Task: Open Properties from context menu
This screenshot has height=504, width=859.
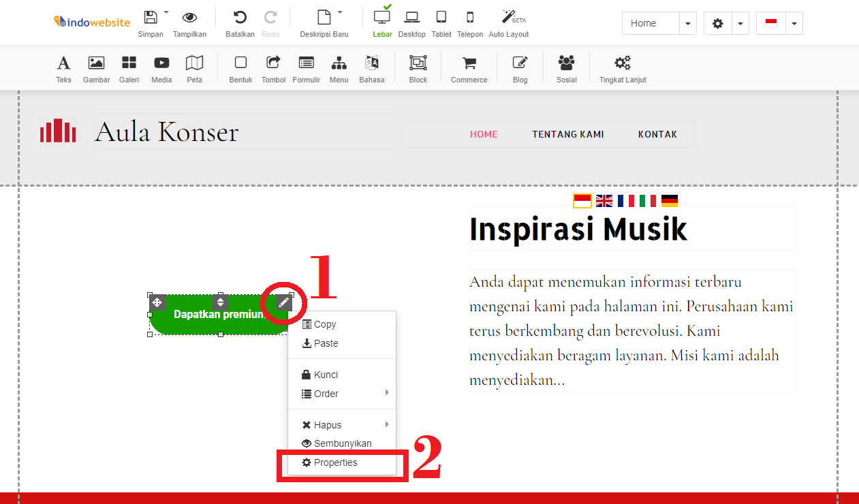Action: coord(342,462)
